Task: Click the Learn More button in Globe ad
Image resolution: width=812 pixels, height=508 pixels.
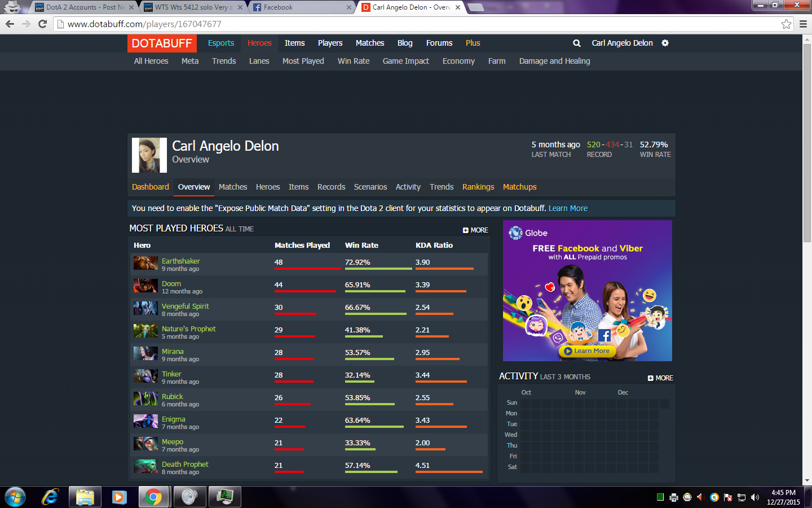Action: pos(586,351)
